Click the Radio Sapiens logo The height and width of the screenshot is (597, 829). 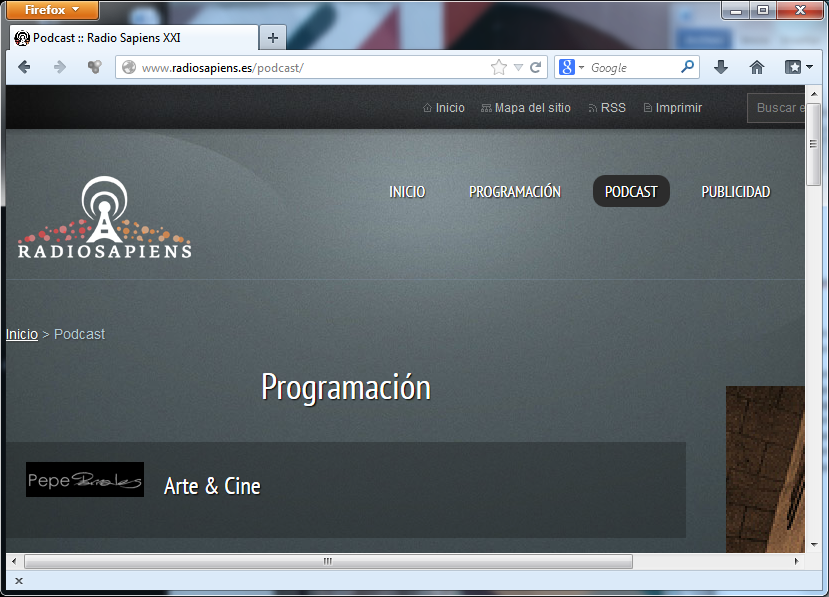pyautogui.click(x=105, y=217)
